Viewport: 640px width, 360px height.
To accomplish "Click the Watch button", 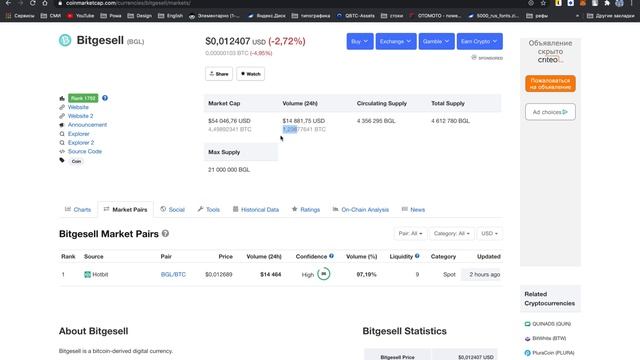I will click(251, 74).
